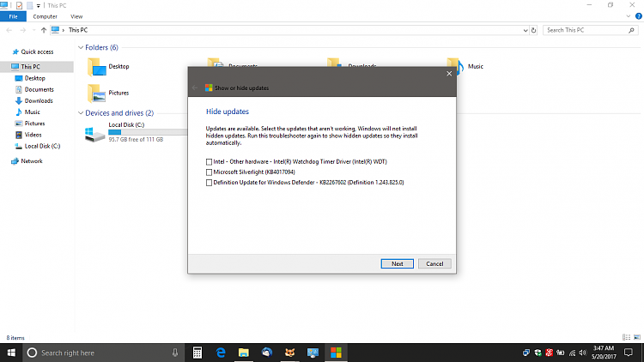
Task: Expand the ribbon with chevron
Action: (628, 16)
